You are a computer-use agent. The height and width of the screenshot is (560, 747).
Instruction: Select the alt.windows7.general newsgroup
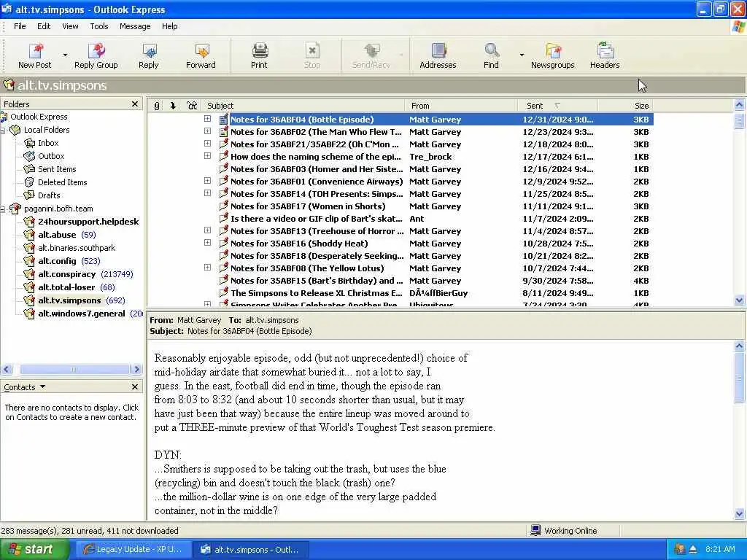pyautogui.click(x=83, y=314)
